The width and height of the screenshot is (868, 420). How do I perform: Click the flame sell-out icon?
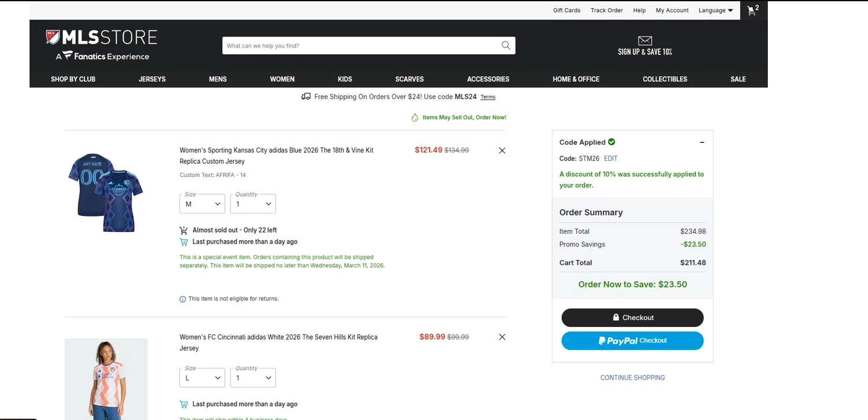tap(414, 117)
